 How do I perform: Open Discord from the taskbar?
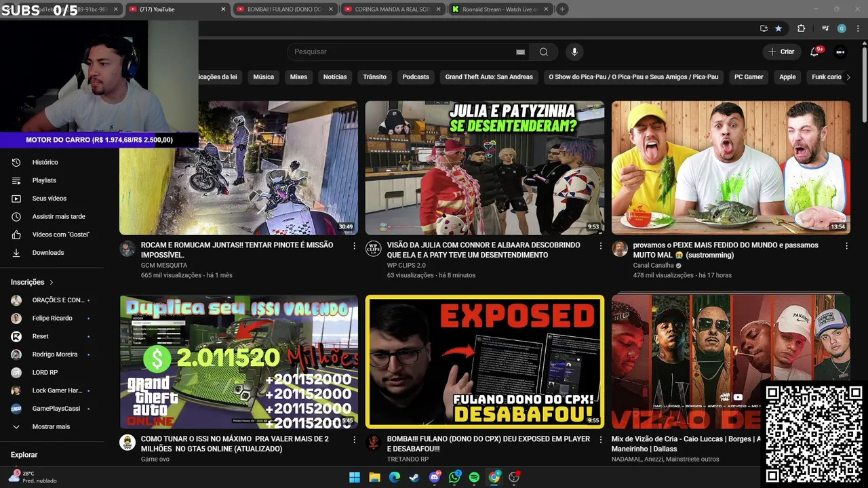click(x=435, y=477)
